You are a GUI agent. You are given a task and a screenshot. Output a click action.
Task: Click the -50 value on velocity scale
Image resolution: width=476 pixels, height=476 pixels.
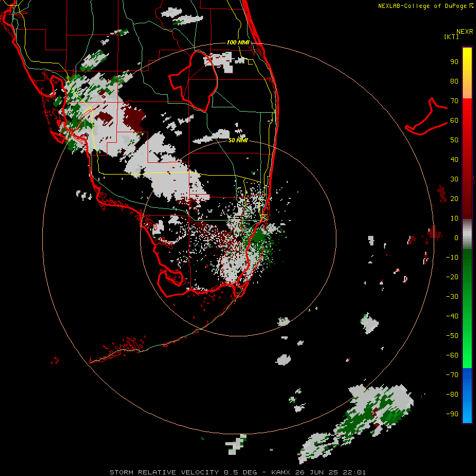pyautogui.click(x=452, y=335)
